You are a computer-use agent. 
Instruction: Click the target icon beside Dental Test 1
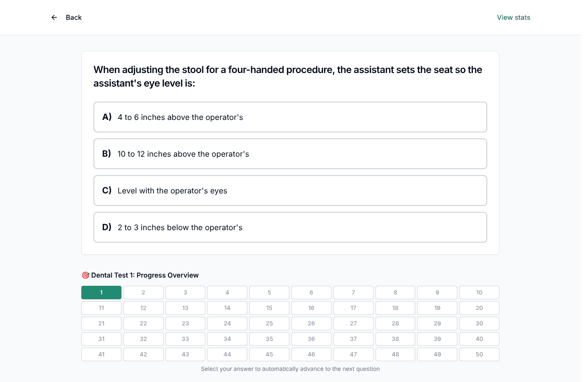[86, 275]
